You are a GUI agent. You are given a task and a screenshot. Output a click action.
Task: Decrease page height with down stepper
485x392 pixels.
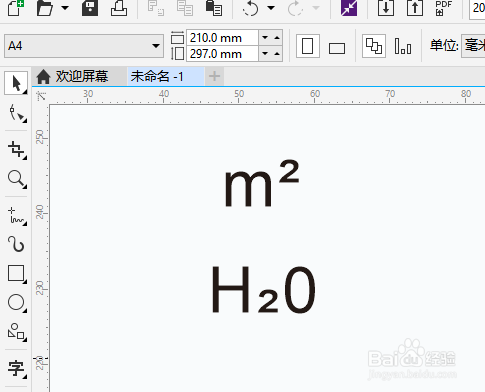tap(265, 53)
